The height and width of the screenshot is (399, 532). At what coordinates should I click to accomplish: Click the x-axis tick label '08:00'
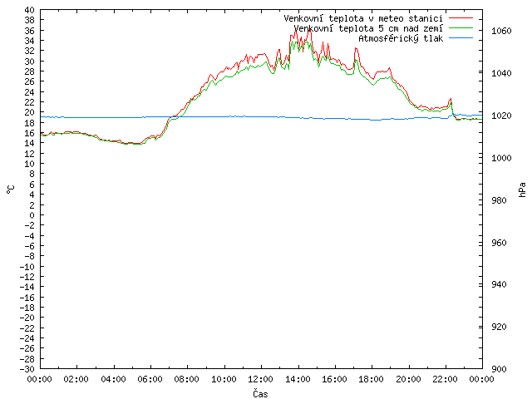click(x=187, y=379)
